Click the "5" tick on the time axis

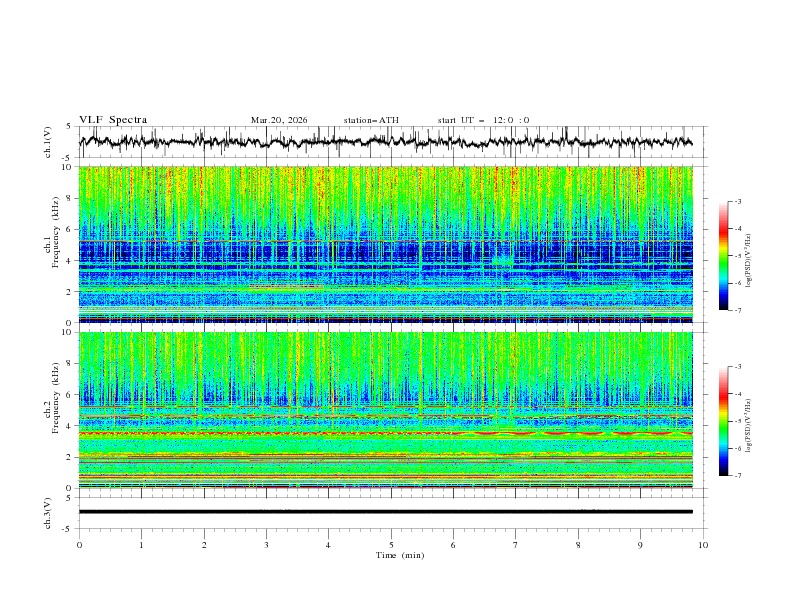tap(391, 545)
